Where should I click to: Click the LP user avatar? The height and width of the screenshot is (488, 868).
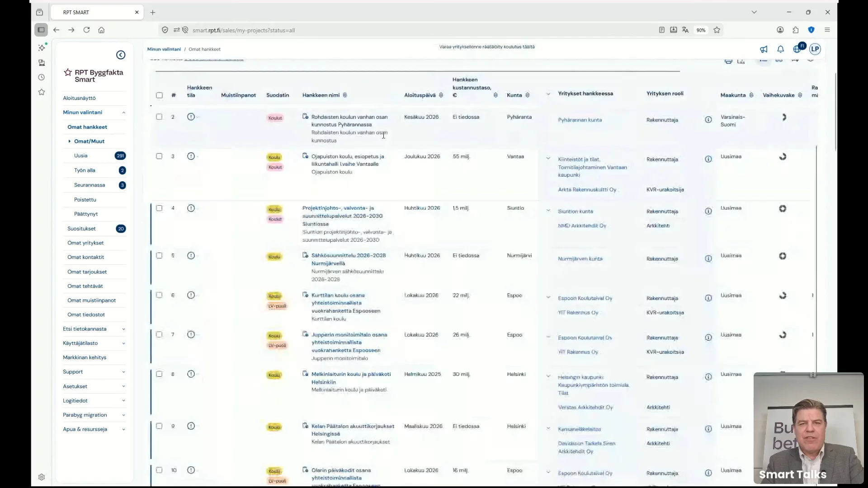click(x=815, y=49)
